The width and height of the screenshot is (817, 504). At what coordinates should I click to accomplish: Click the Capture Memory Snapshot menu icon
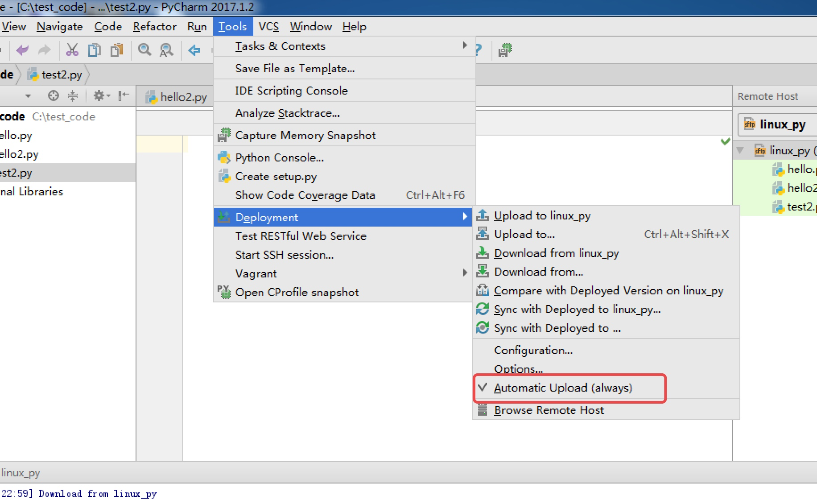coord(224,135)
